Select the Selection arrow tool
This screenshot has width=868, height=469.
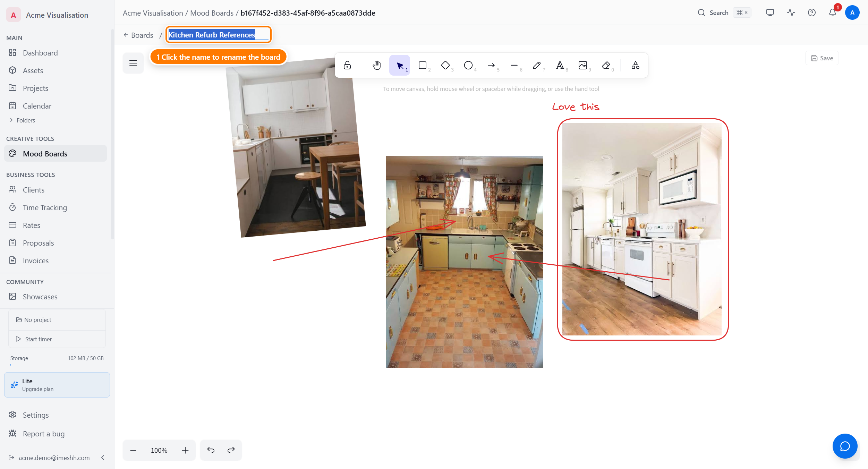click(x=400, y=65)
